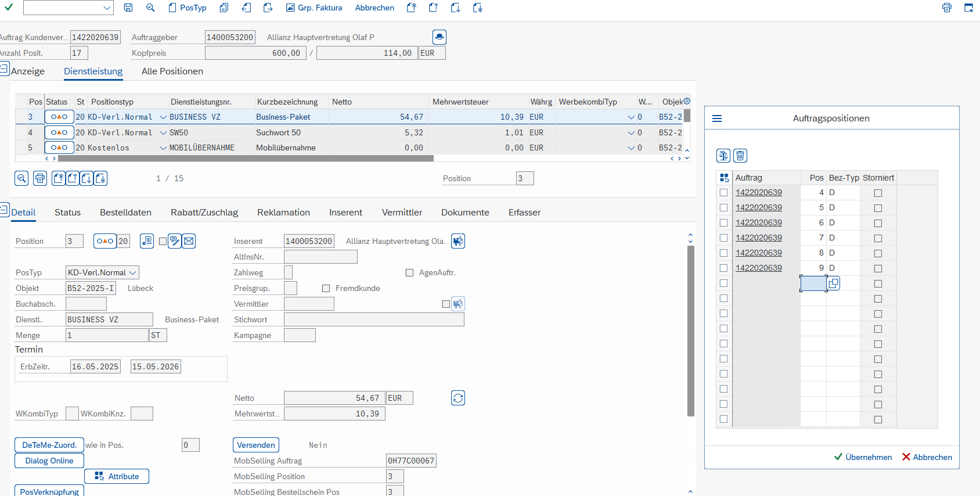Open the Status tab
Screen dimensions: 980x496
tap(67, 212)
